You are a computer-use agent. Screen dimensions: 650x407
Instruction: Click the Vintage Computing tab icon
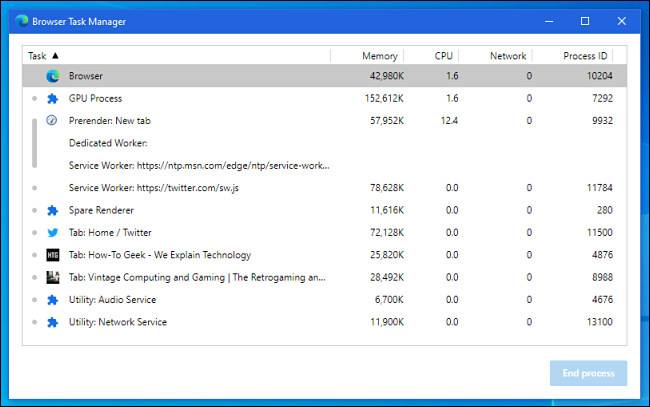point(52,277)
